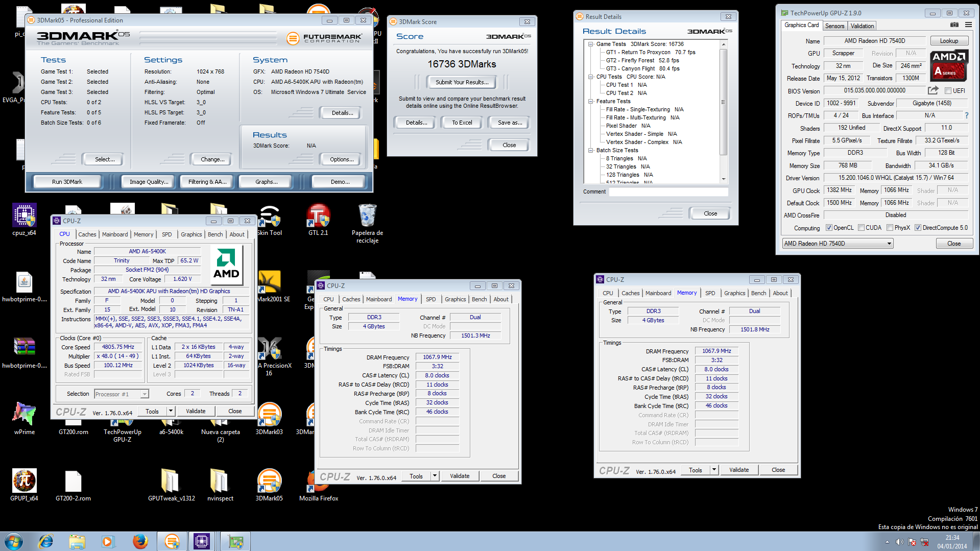
Task: Click the Lookup button in GPU-Z
Action: pyautogui.click(x=949, y=41)
